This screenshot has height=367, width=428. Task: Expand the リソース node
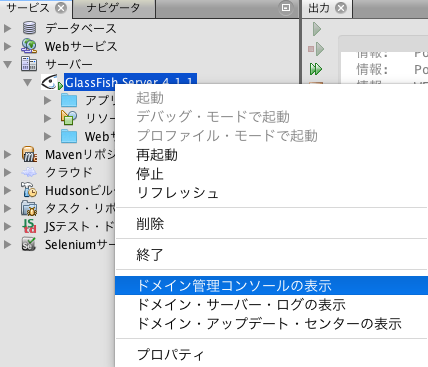pos(48,118)
